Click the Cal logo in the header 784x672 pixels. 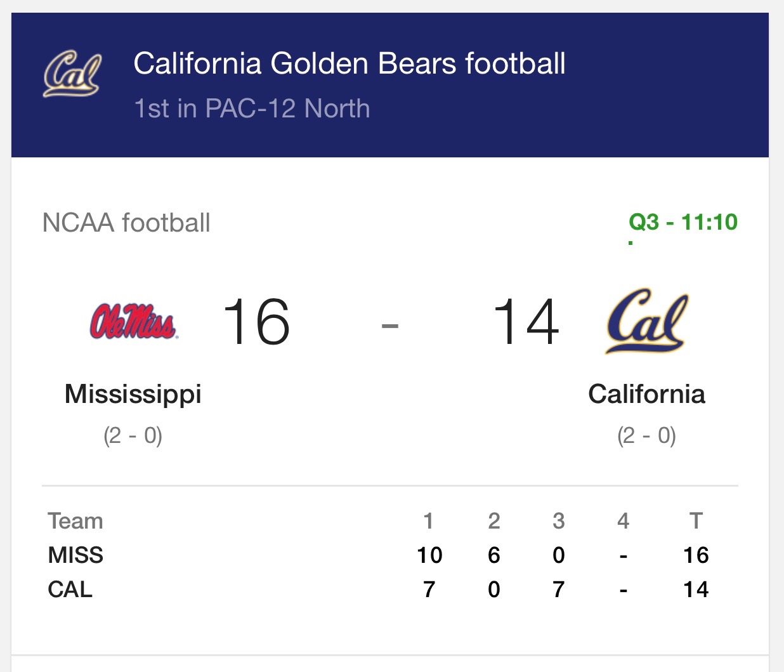(72, 75)
